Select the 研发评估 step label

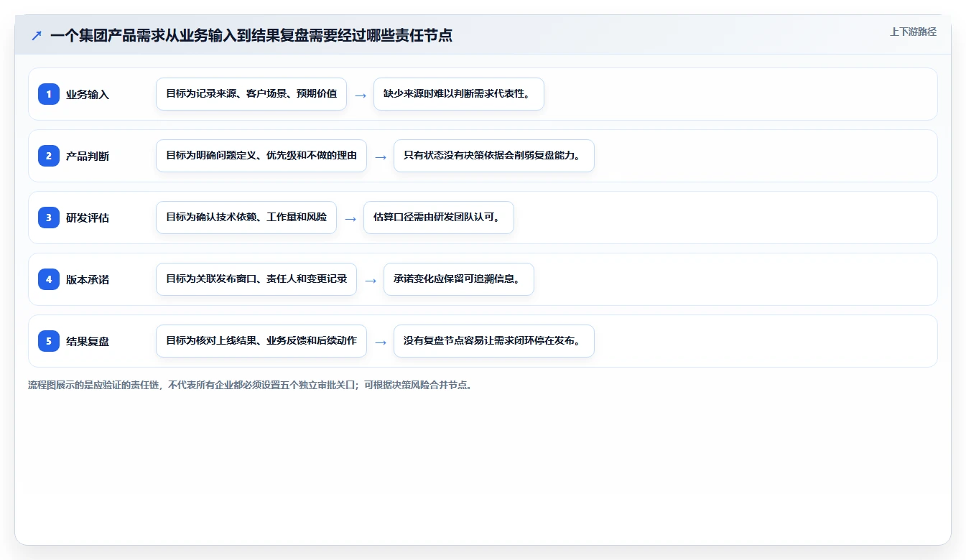(88, 218)
